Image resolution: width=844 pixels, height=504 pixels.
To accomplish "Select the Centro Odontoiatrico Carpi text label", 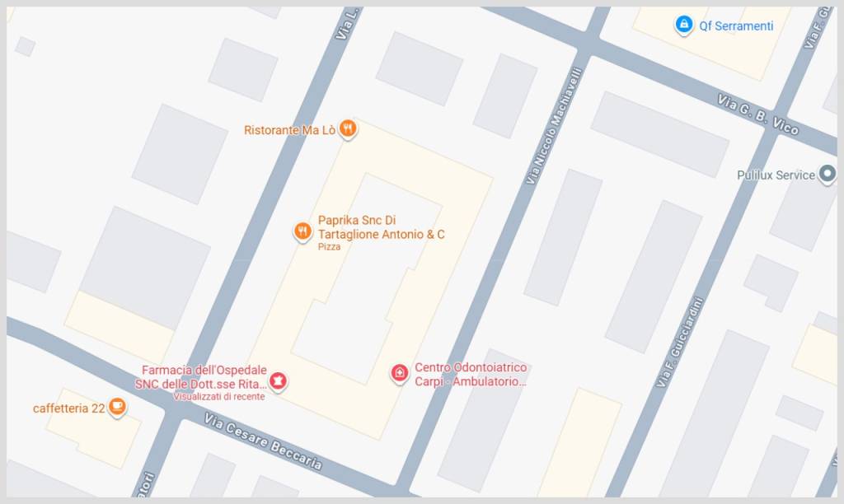I will pyautogui.click(x=471, y=375).
